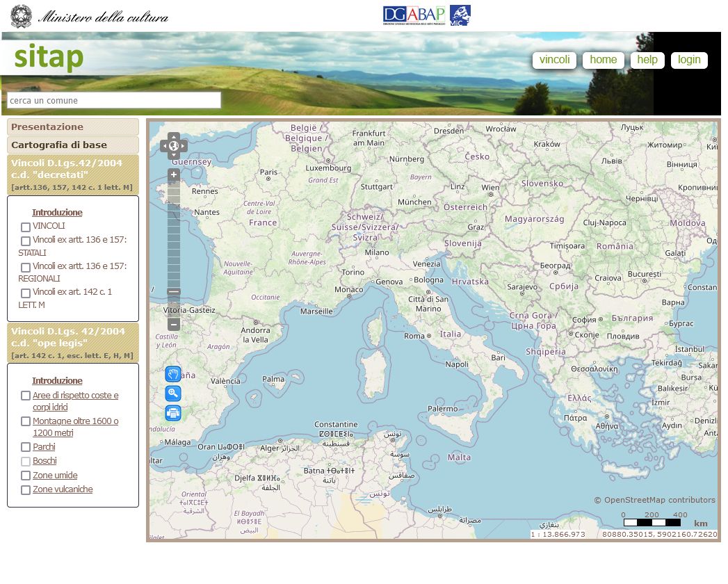Expand the Presentazione panel

(x=73, y=127)
